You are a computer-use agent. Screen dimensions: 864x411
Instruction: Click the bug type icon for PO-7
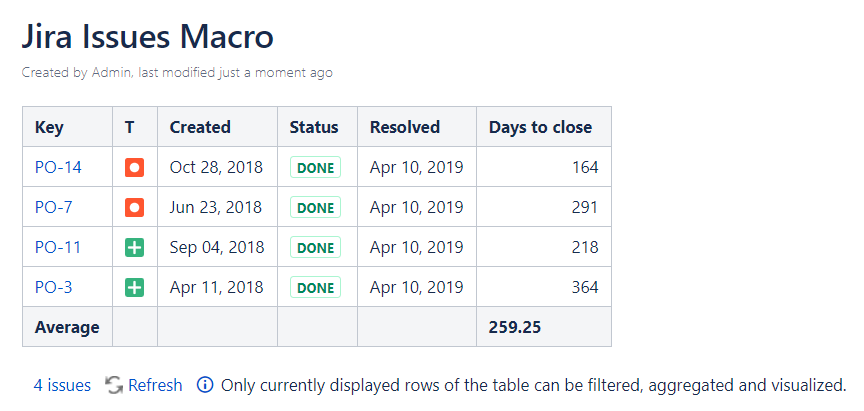[134, 207]
